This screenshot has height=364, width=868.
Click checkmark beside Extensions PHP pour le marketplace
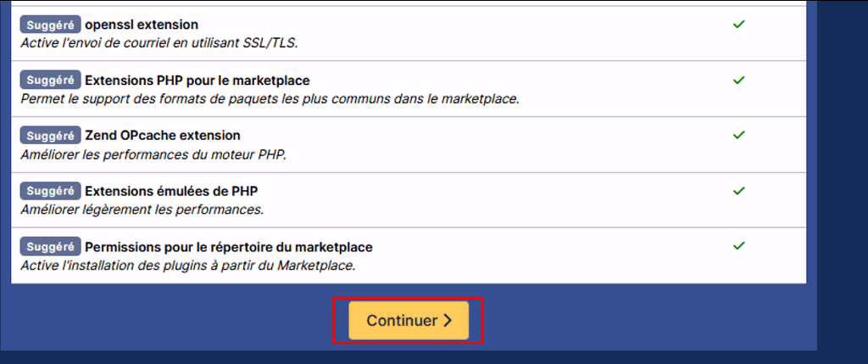[738, 80]
